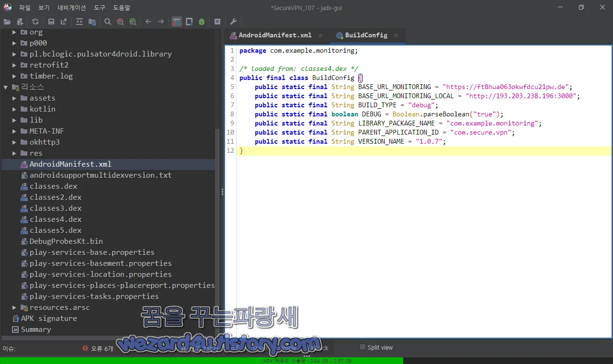This screenshot has width=613, height=364.
Task: Open search with the magnifier icon
Action: tap(108, 22)
